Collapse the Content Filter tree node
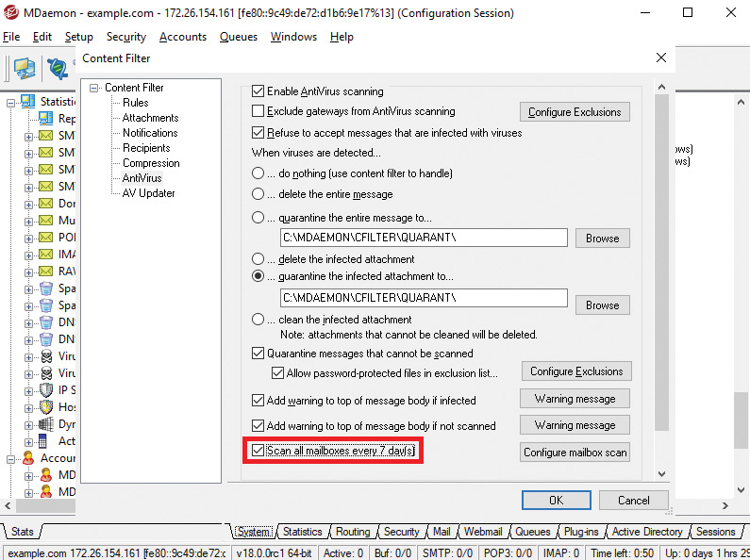This screenshot has height=560, width=750. click(x=93, y=88)
